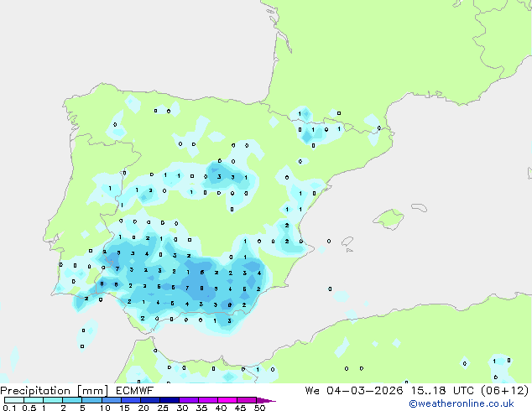Click the legend label "50"

click(x=259, y=408)
